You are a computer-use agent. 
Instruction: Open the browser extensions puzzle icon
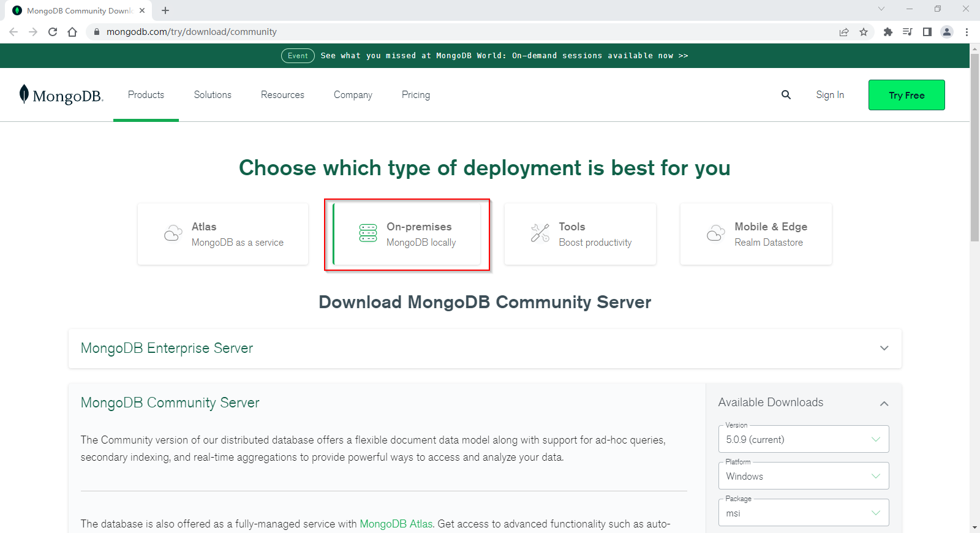tap(888, 32)
